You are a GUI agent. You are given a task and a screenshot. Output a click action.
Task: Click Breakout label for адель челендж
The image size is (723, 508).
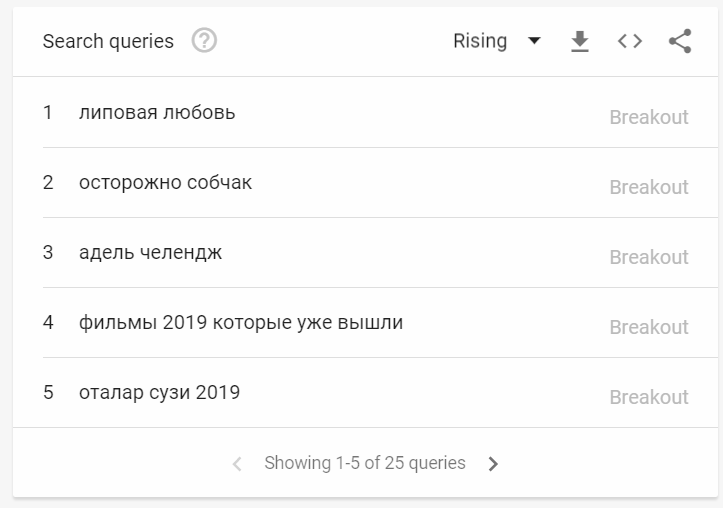click(x=649, y=257)
